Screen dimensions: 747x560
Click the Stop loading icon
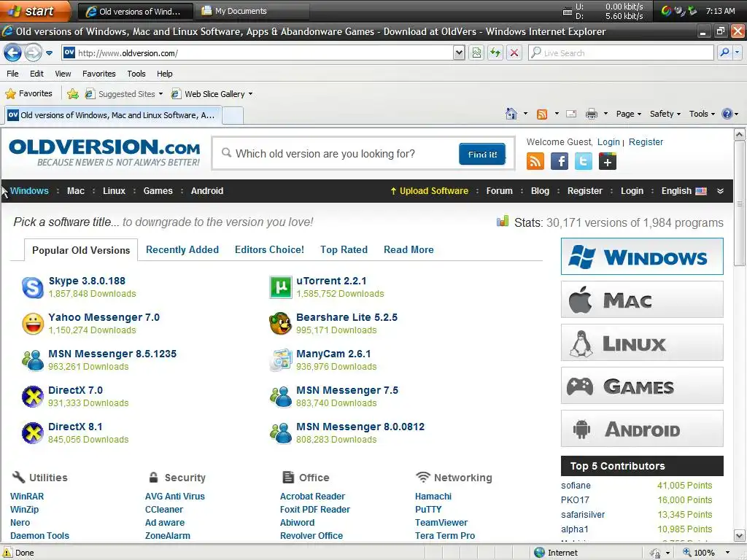[514, 52]
